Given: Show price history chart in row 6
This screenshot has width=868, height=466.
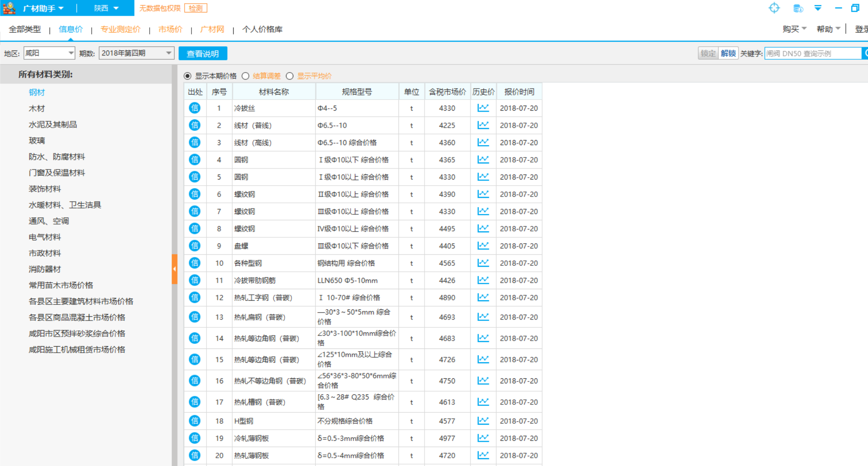Looking at the screenshot, I should point(483,194).
